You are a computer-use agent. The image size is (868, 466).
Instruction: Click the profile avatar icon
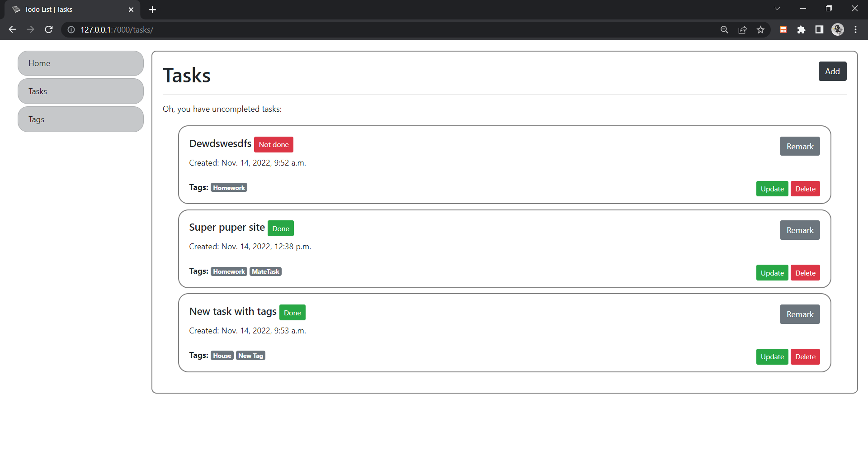pos(838,29)
